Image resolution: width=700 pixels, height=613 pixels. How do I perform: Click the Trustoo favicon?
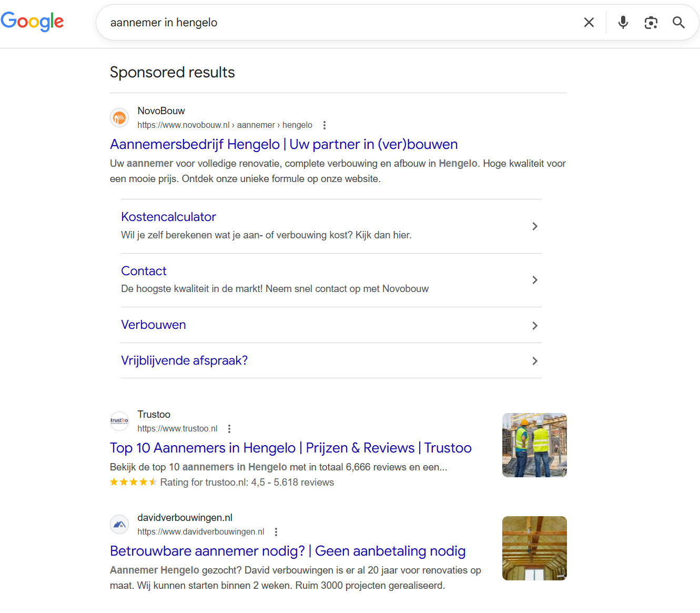[119, 421]
